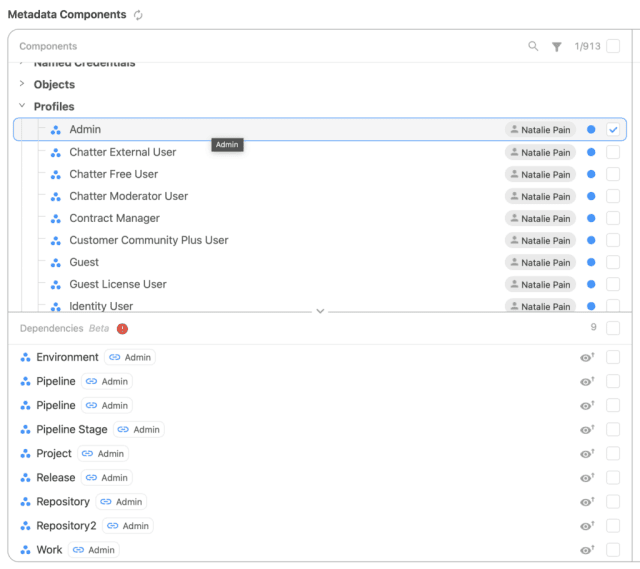
Task: Click the icon beside Project dependency
Action: coord(25,454)
